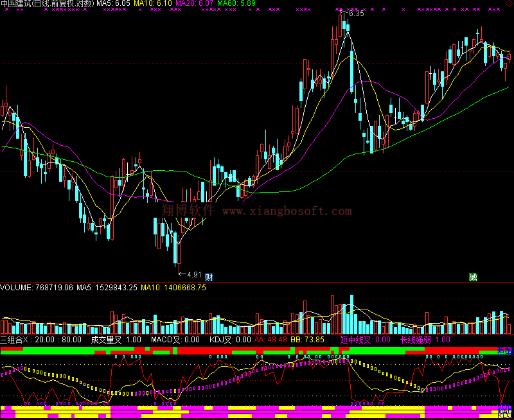Click the 长线强弱 indicator label
Viewport: 514px width, 420px height.
425,340
